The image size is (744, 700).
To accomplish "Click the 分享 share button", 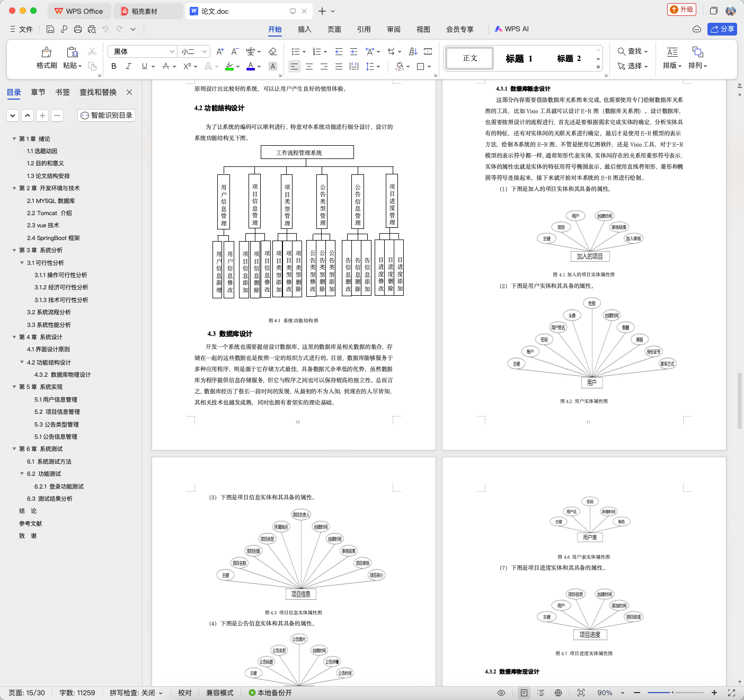I will [722, 29].
